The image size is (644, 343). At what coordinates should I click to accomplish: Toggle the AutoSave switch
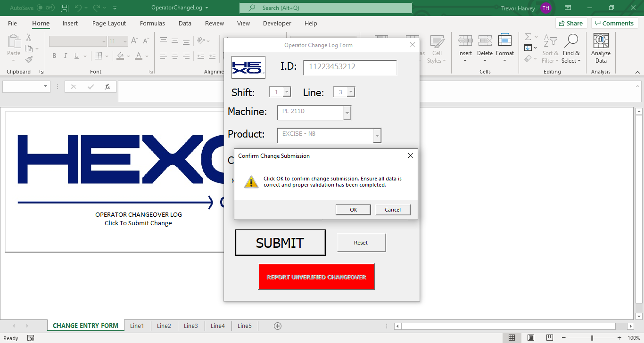coord(45,8)
